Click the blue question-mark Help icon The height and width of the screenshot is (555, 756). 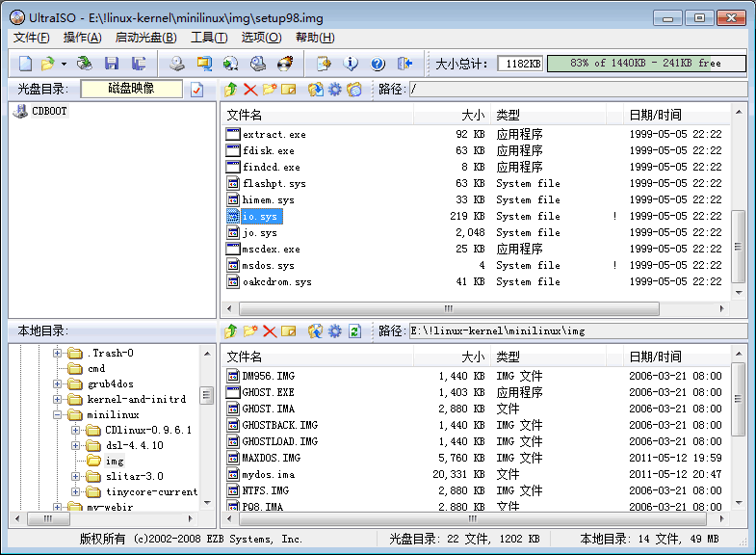(378, 64)
